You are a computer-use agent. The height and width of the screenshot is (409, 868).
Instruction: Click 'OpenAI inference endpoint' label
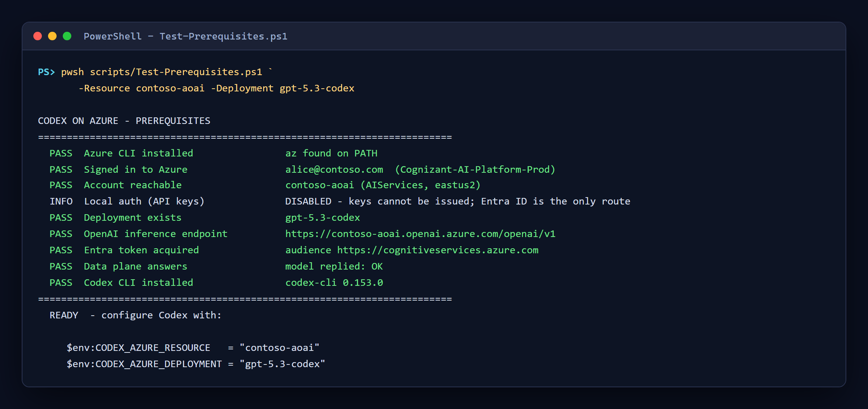156,234
